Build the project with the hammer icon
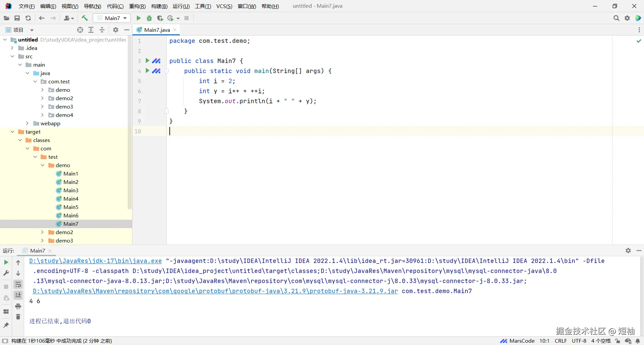 (85, 18)
